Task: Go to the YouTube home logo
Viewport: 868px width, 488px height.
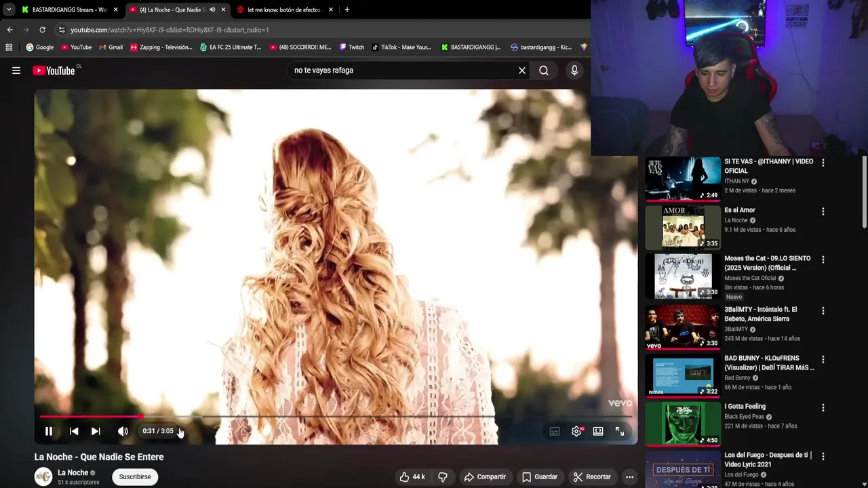Action: 54,70
